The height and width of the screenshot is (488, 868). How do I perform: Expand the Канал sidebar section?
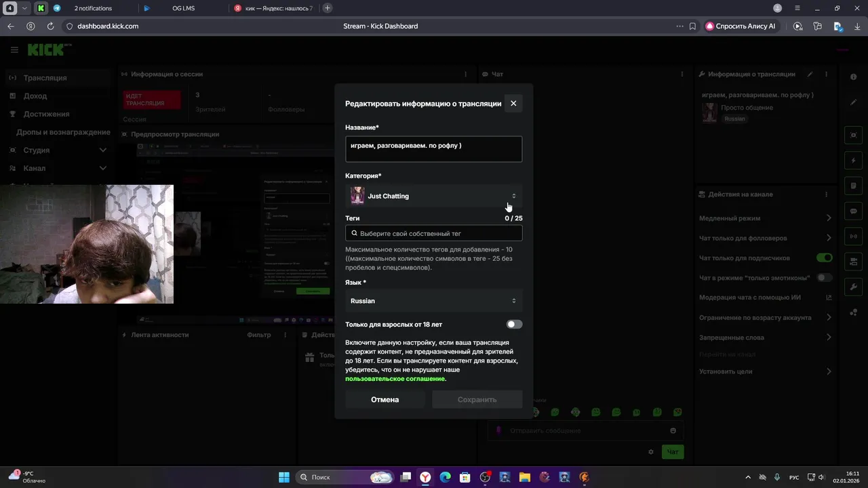pos(58,168)
